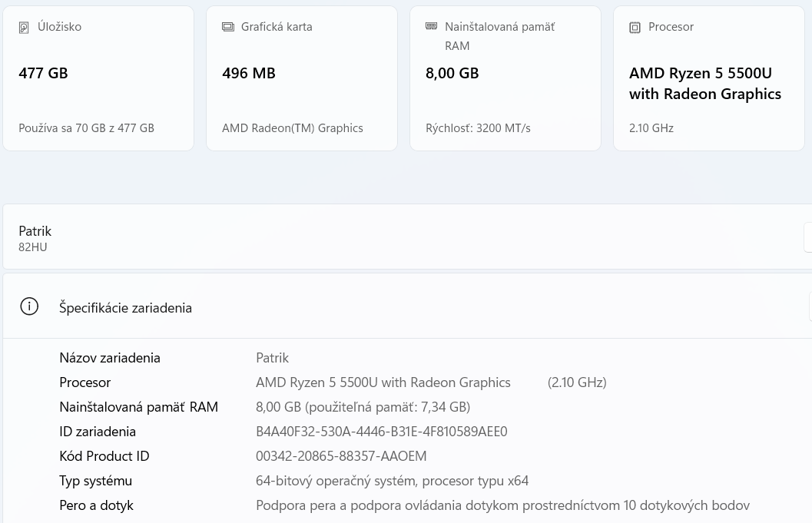This screenshot has width=812, height=523.
Task: Open the AMD Ryzen 5 5500U Procesor card
Action: click(x=708, y=78)
